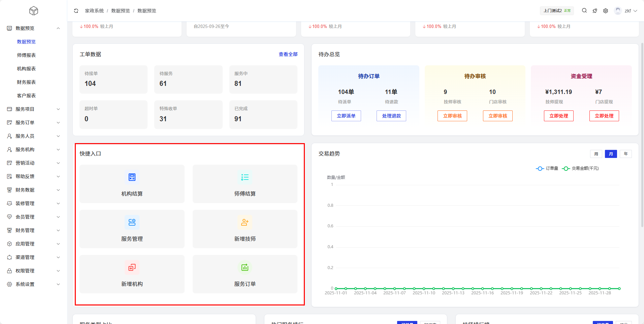Open the 服务订单 chart icon shortcut
The height and width of the screenshot is (324, 644).
tap(245, 267)
